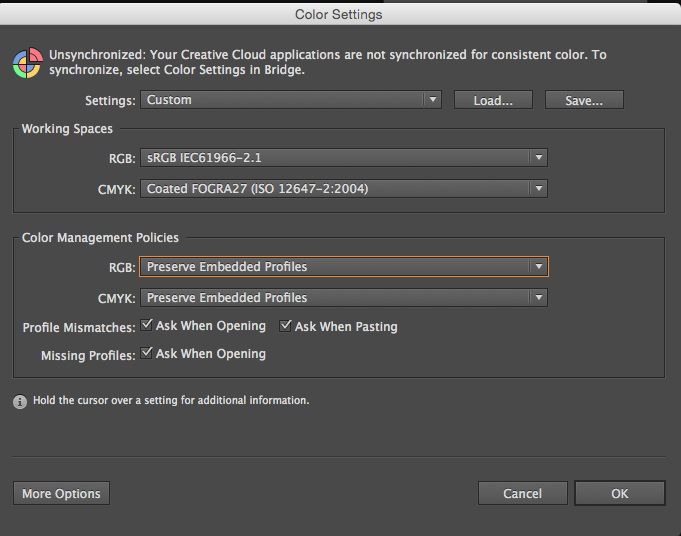Expand CMYK Preserve Embedded Profiles dropdown
The width and height of the screenshot is (681, 536).
(x=343, y=297)
